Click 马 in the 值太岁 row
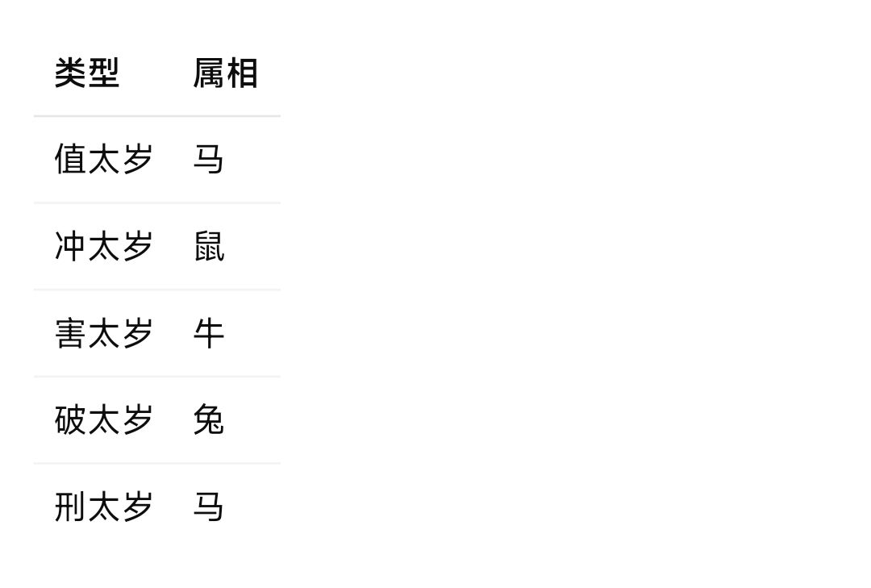This screenshot has height=588, width=871. 208,159
